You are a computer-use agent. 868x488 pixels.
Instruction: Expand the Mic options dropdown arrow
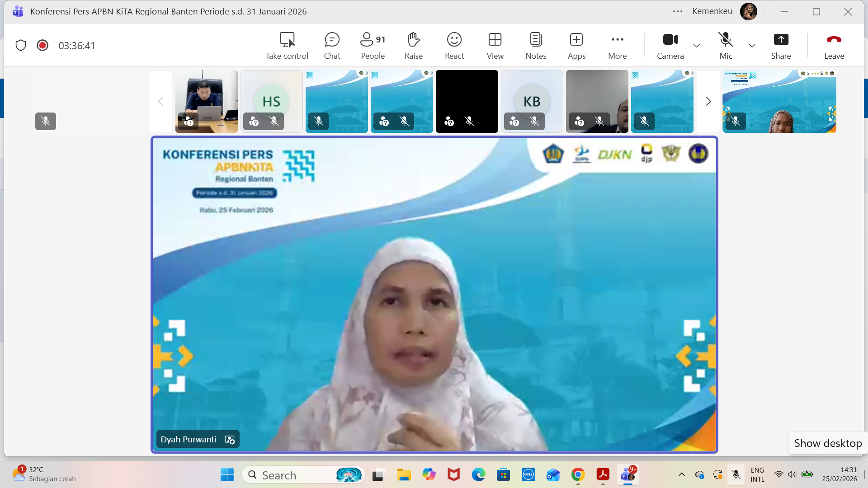(752, 45)
